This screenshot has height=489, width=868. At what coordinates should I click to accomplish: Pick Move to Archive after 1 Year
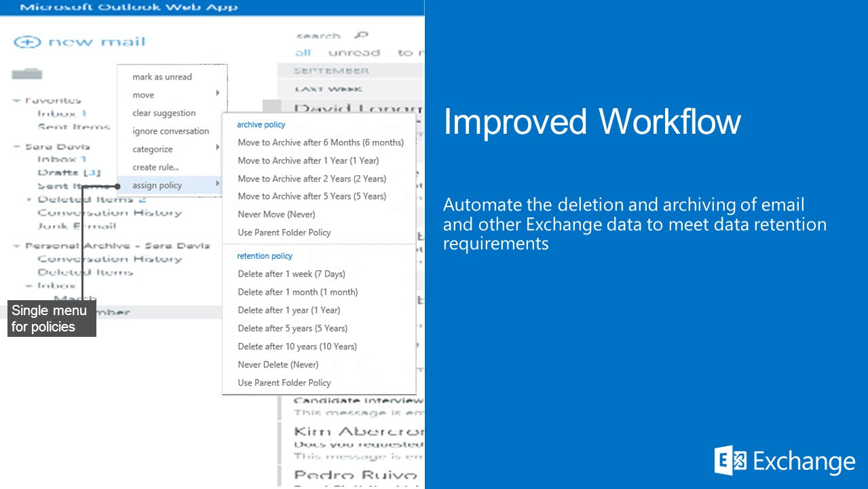pos(309,161)
